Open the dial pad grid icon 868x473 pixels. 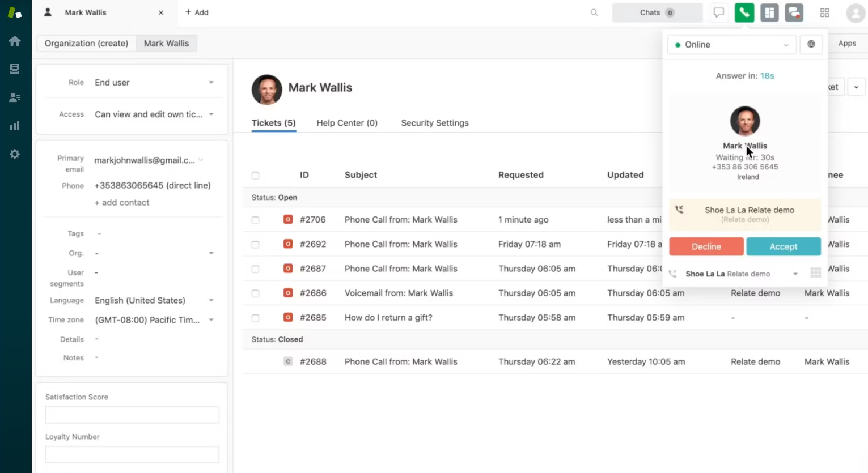815,273
